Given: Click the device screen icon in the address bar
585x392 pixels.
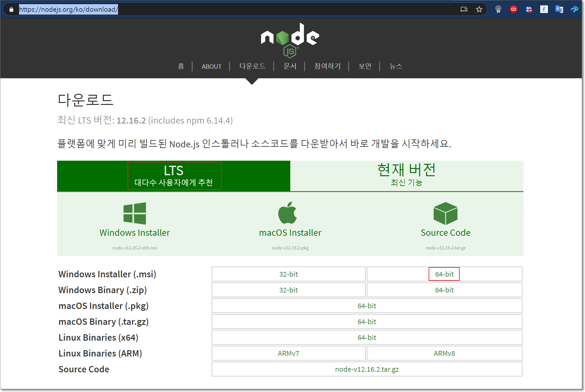Looking at the screenshot, I should coord(464,10).
